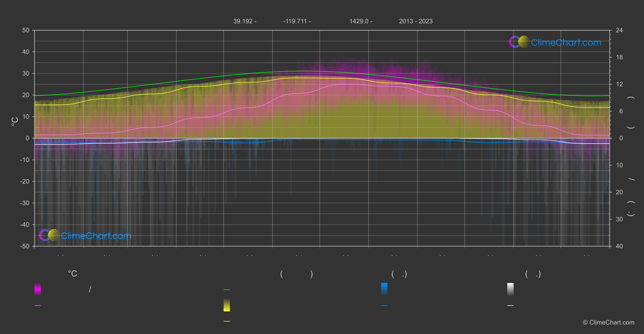This screenshot has height=334, width=644.
Task: Click the 18 label on the secondary axis
Action: point(619,57)
